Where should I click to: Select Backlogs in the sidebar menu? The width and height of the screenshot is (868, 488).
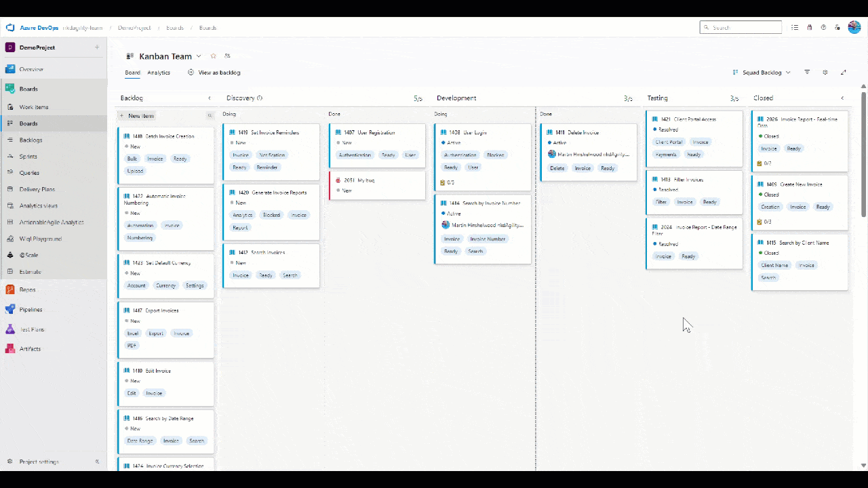pyautogui.click(x=31, y=140)
